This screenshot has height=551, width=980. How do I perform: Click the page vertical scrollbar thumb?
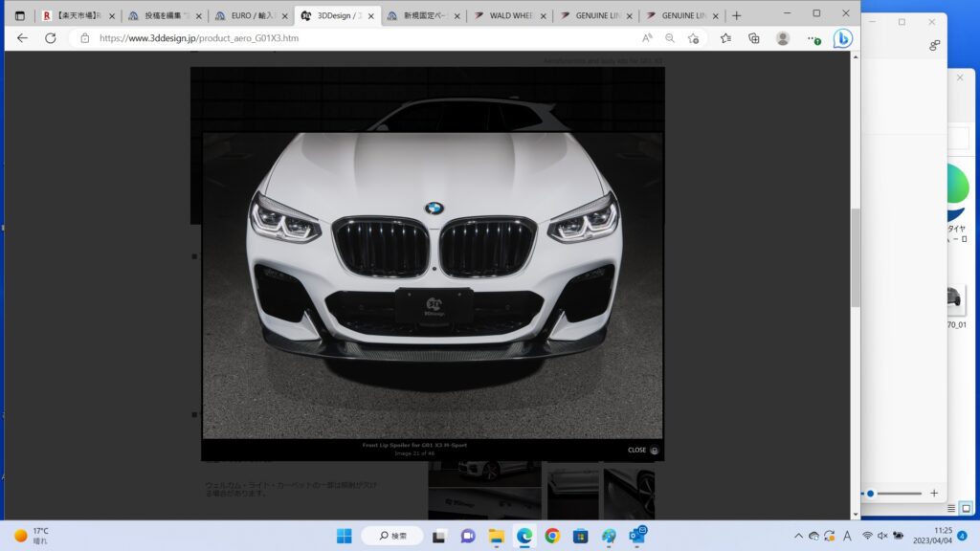tap(855, 257)
